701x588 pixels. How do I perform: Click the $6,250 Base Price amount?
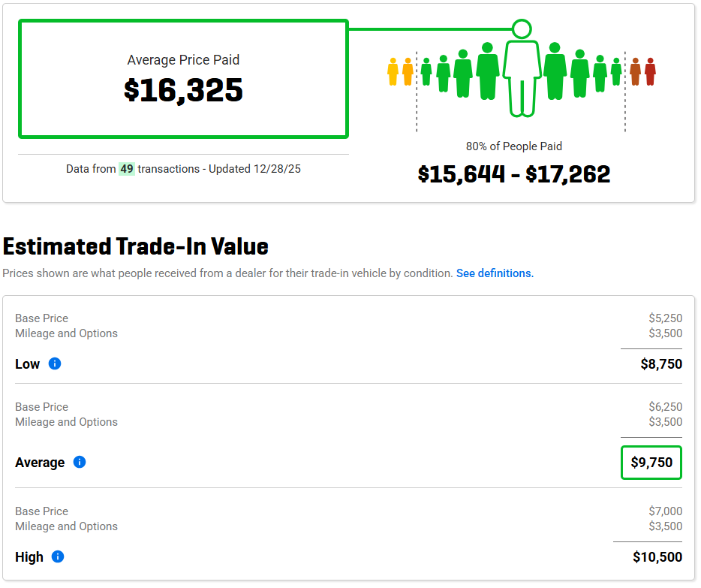coord(666,407)
